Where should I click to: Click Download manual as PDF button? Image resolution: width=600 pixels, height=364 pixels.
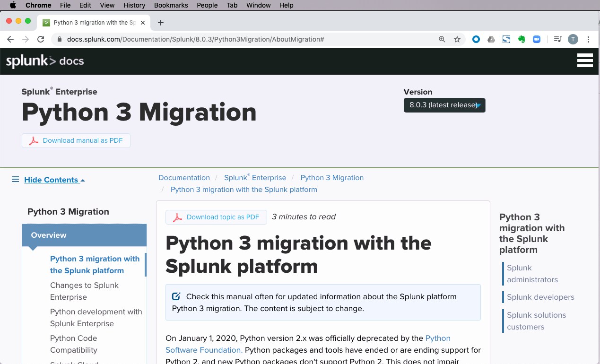[76, 140]
